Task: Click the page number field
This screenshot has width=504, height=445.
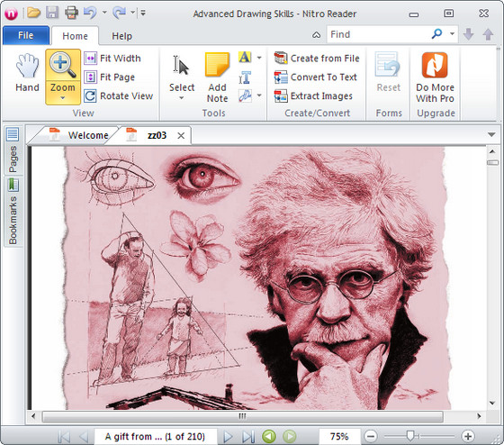Action: tap(155, 436)
